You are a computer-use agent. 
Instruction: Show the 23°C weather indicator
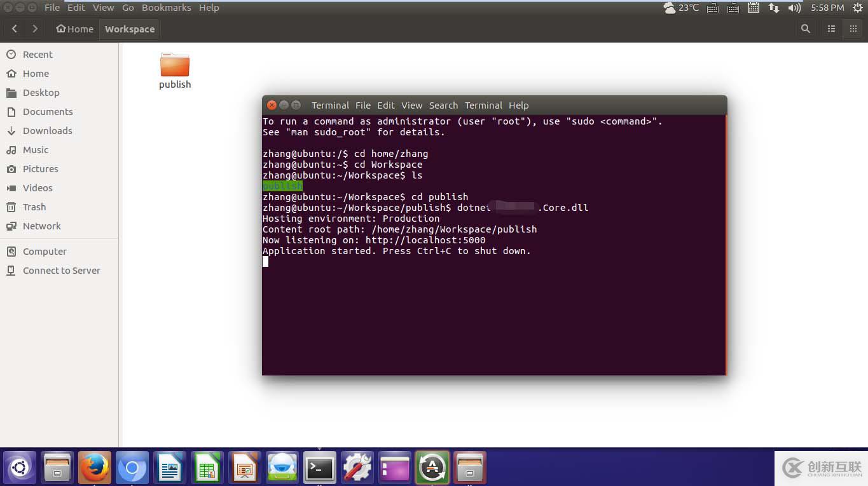[x=680, y=8]
